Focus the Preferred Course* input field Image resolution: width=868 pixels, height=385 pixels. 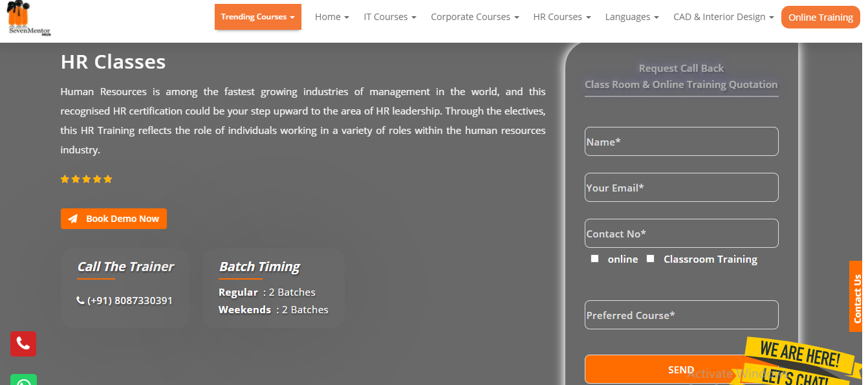tap(681, 314)
